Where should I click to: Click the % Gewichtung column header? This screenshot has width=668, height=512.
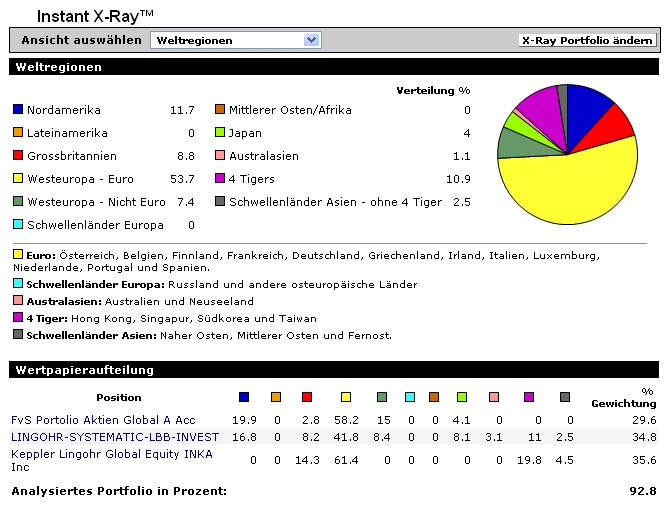pyautogui.click(x=624, y=397)
